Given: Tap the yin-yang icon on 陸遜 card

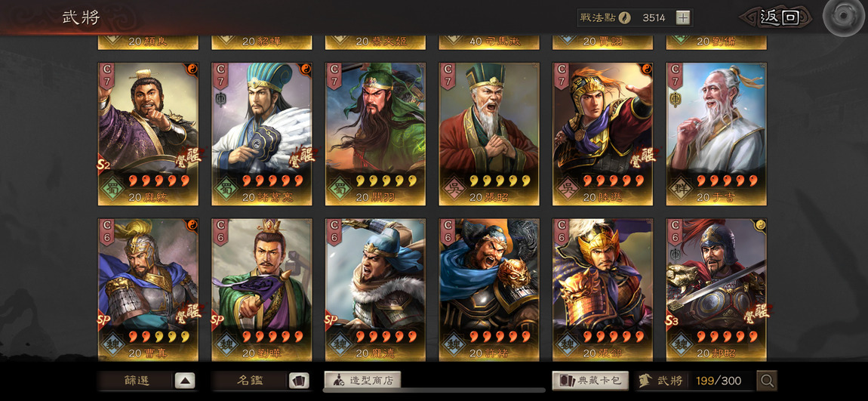Looking at the screenshot, I should (x=647, y=68).
